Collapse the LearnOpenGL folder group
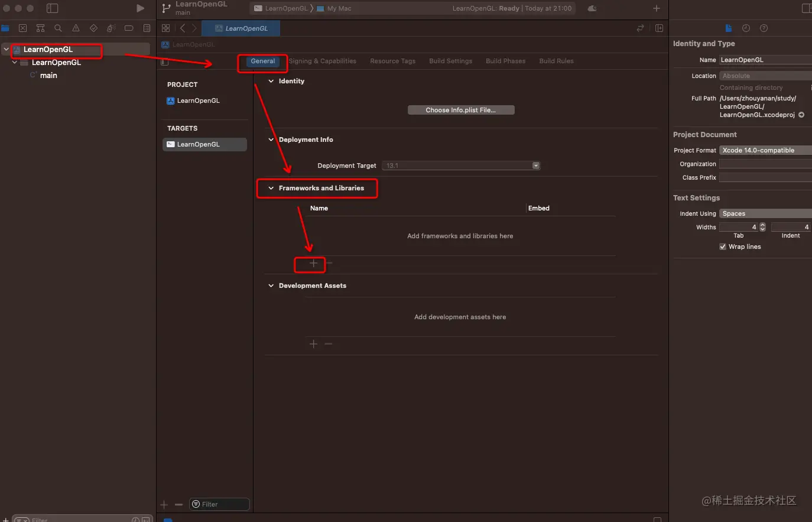Image resolution: width=812 pixels, height=522 pixels. click(x=15, y=62)
